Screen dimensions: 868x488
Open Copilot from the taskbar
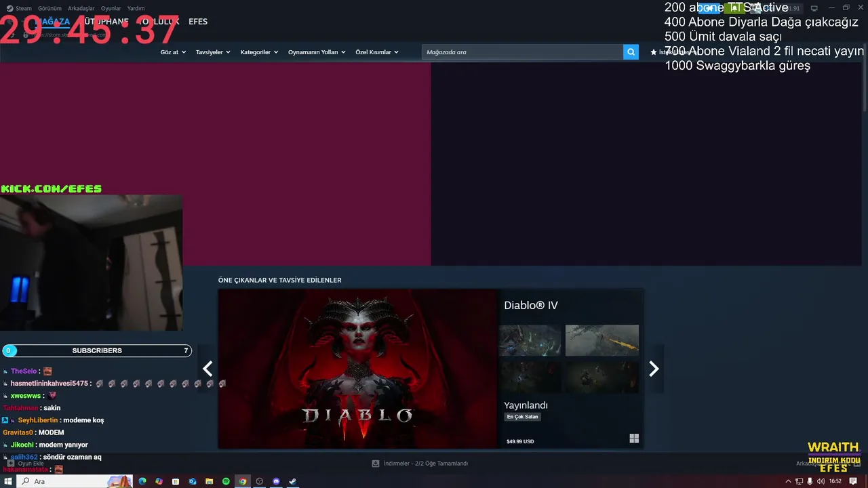159,481
